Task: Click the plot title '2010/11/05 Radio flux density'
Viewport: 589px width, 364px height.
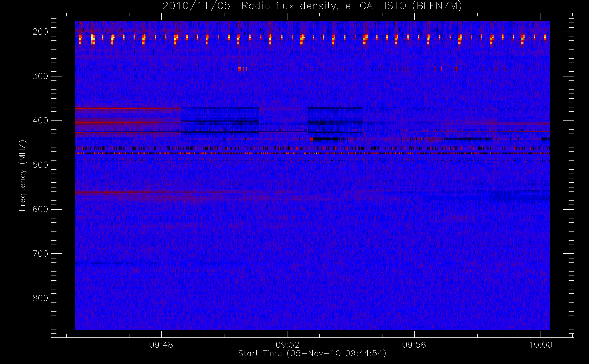Action: coord(312,6)
